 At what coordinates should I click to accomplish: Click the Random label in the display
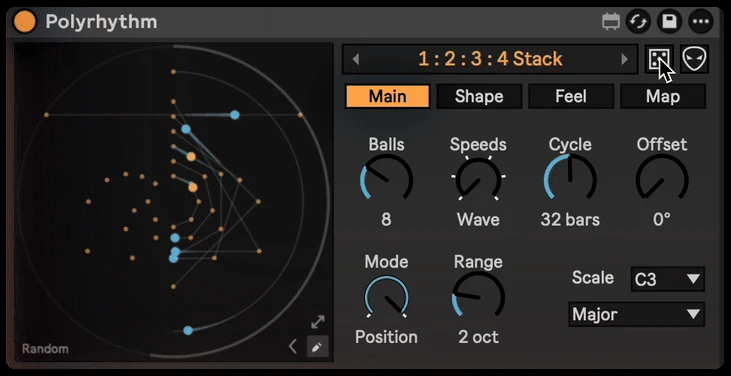(45, 349)
